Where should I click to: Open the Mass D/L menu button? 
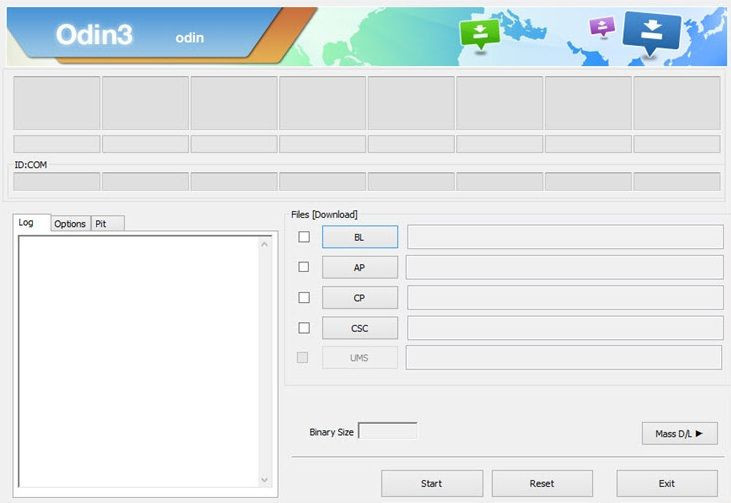tap(680, 434)
